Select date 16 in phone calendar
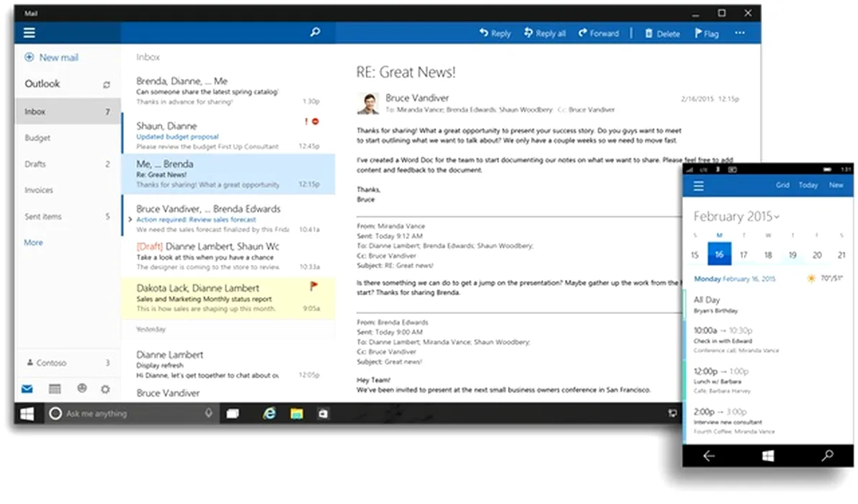This screenshot has height=504, width=858. (720, 254)
